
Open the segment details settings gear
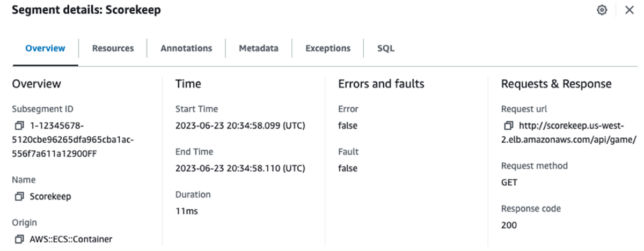tap(602, 10)
